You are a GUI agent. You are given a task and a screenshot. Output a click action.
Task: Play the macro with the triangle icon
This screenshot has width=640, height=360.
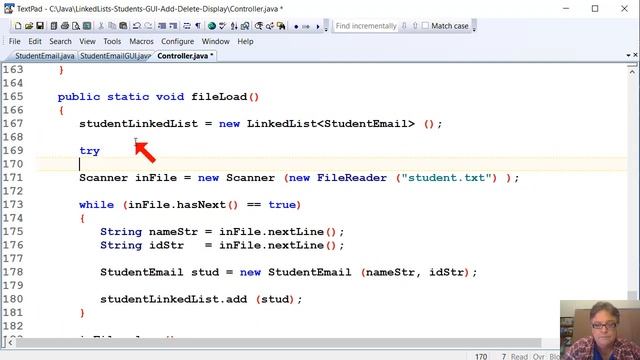tap(318, 27)
